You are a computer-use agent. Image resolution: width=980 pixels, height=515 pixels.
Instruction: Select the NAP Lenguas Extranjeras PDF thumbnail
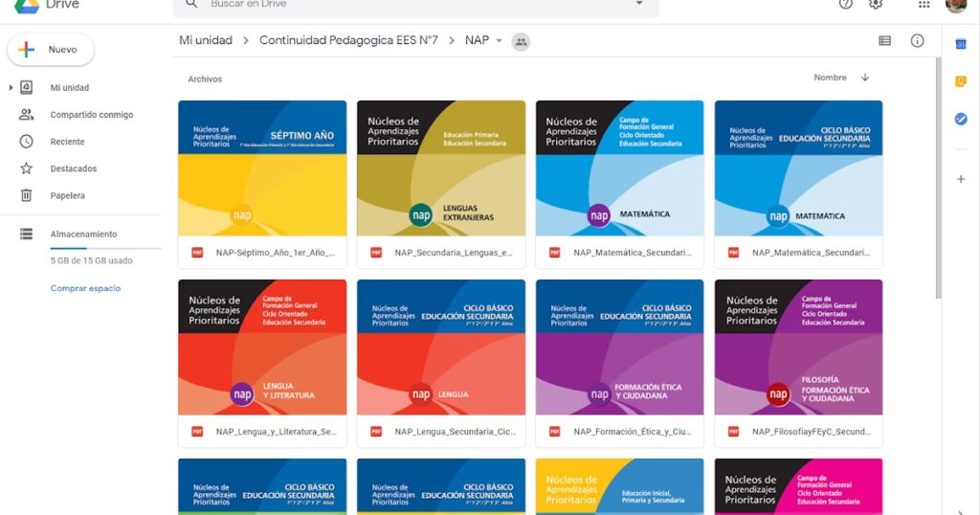coord(440,168)
